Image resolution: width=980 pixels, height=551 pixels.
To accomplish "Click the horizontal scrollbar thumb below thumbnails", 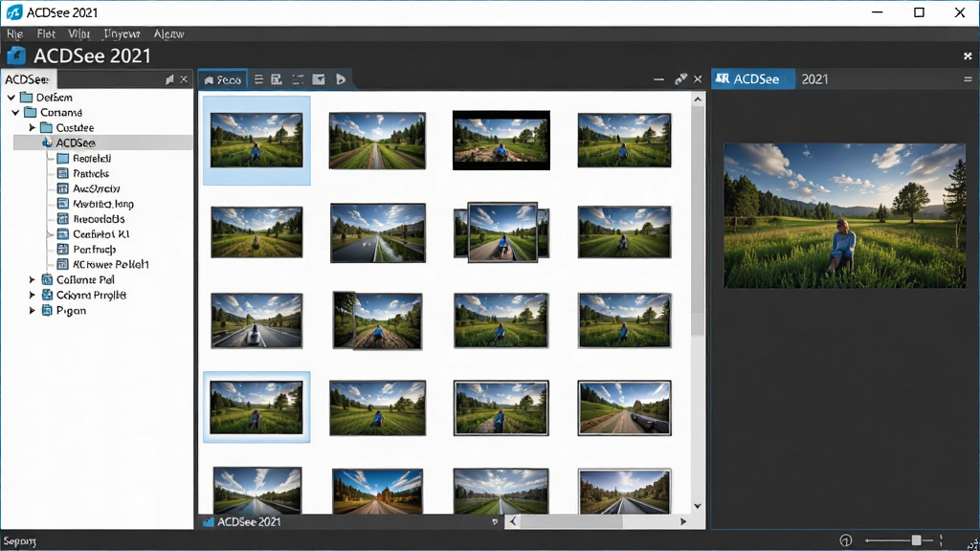I will point(571,521).
